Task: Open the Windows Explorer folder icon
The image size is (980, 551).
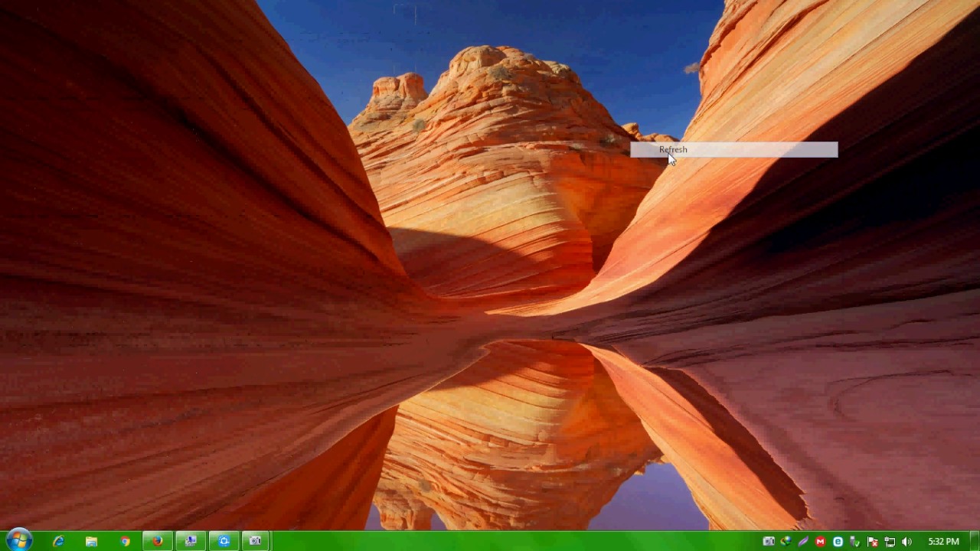Action: coord(91,541)
